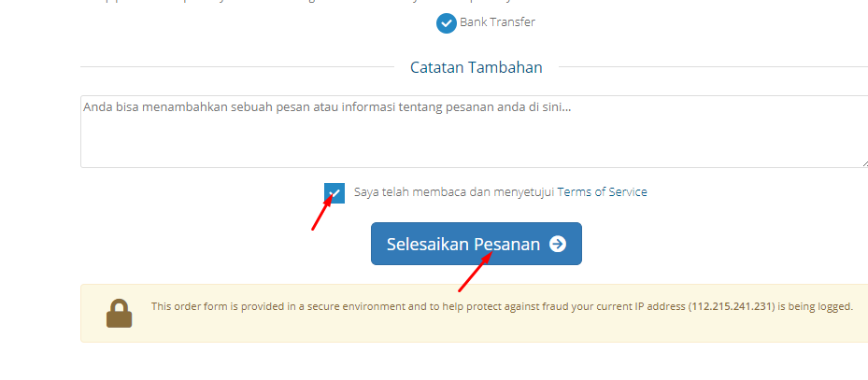Click the secure environment notice text

click(x=502, y=306)
